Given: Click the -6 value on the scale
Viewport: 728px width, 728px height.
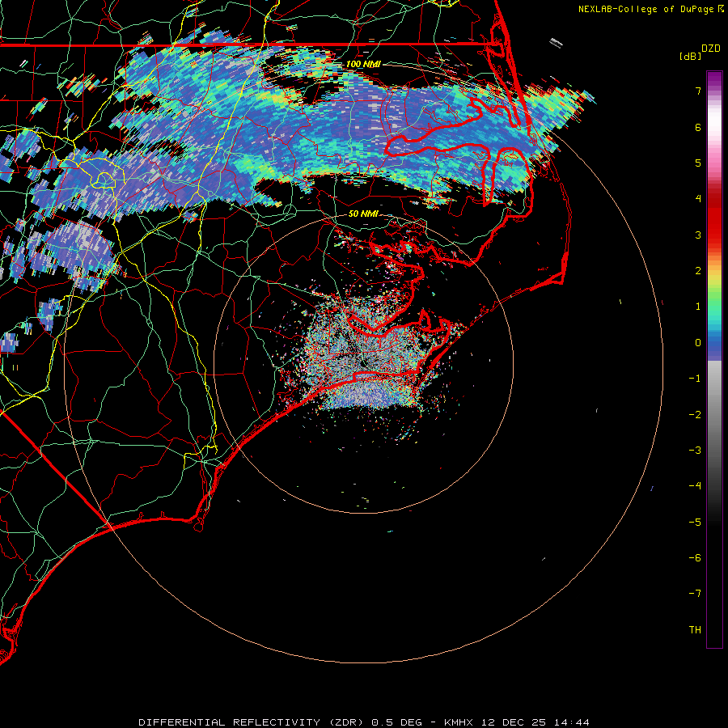Looking at the screenshot, I should 695,558.
